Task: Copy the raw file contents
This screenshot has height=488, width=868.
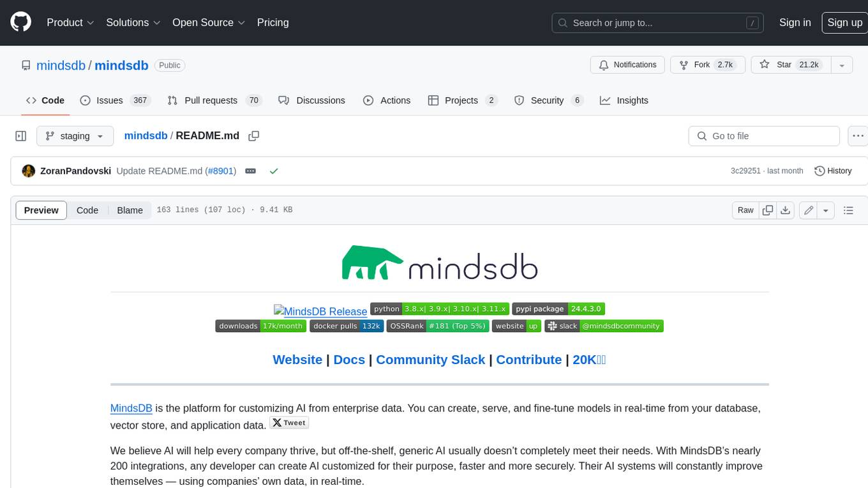Action: tap(768, 210)
